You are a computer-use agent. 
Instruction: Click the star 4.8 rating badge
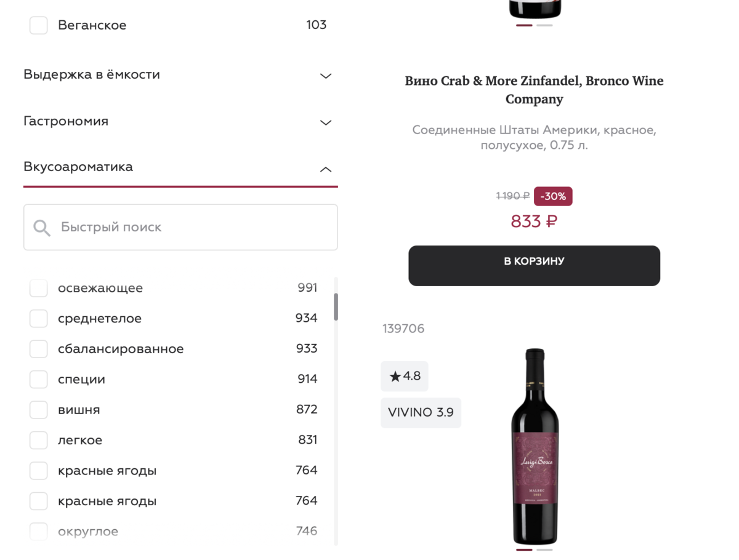tap(404, 376)
